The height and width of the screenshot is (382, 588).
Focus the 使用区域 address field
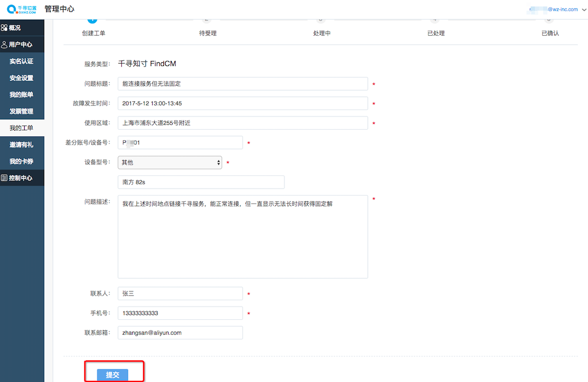242,123
